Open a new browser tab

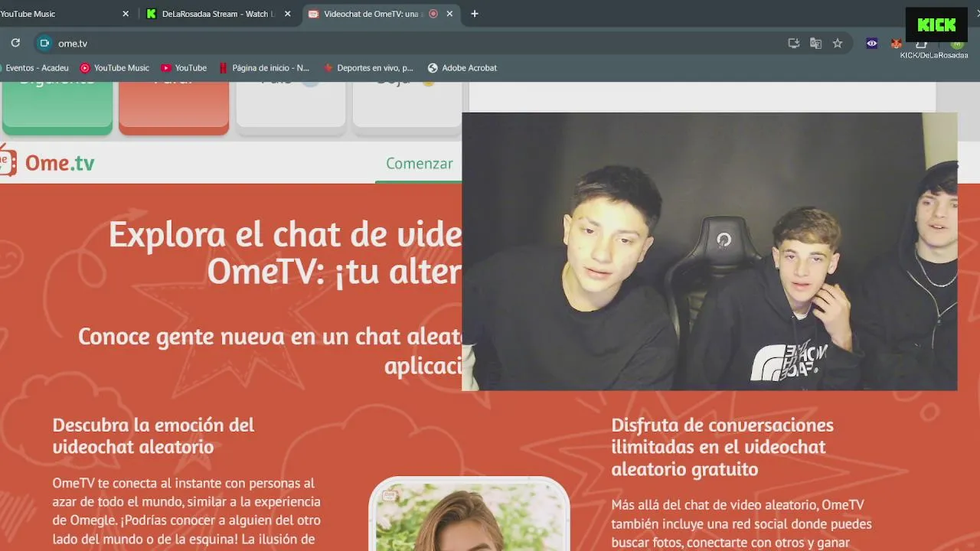pyautogui.click(x=475, y=14)
